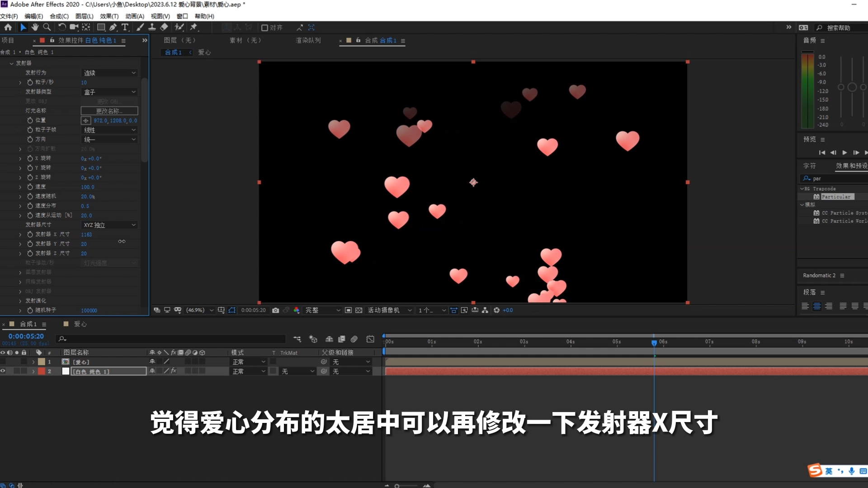Select the Hand tool
This screenshot has height=488, width=868.
tap(35, 27)
